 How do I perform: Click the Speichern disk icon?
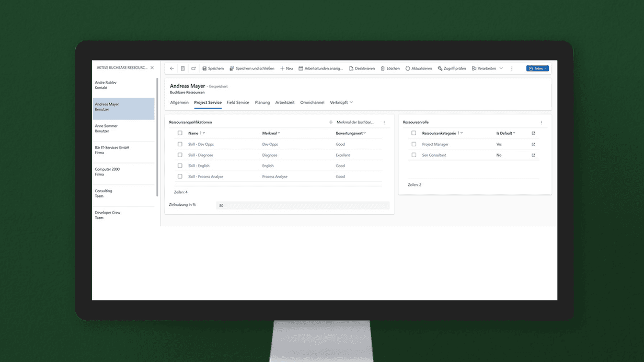coord(204,68)
